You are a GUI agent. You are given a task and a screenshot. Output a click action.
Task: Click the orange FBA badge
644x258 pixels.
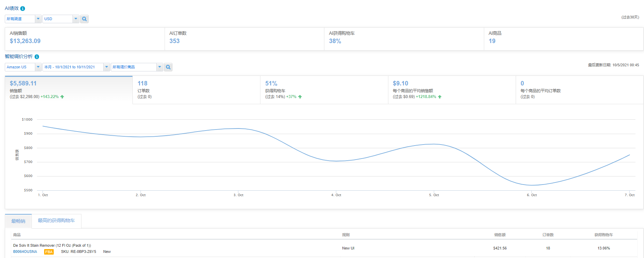(x=49, y=252)
